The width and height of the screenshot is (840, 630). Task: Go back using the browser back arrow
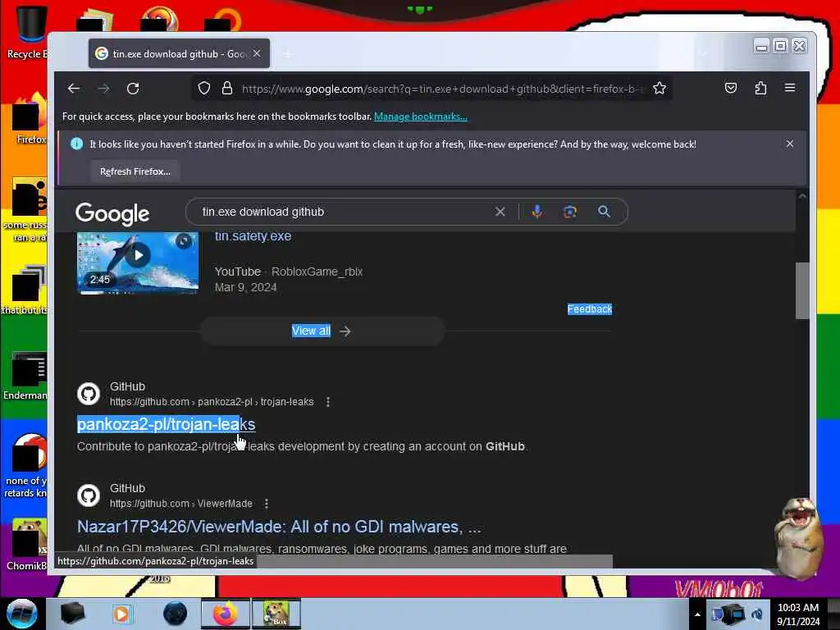(74, 89)
